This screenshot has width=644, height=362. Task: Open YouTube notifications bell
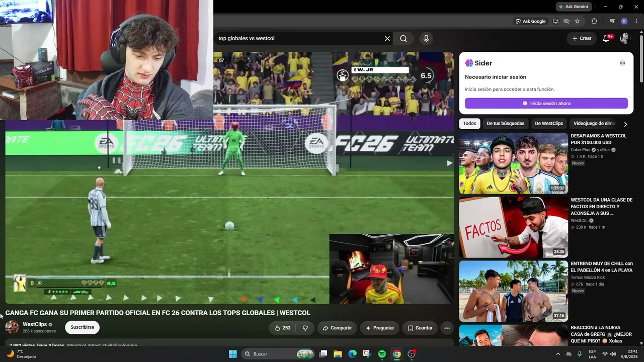(606, 38)
